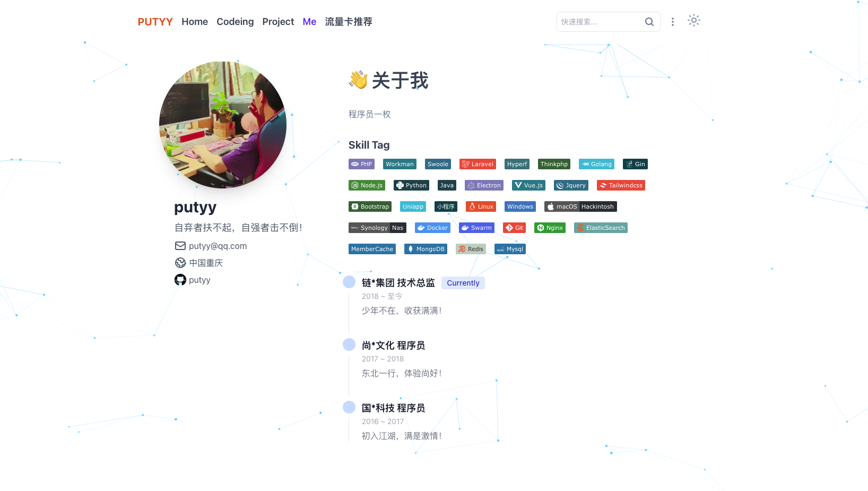Click the 尚*文化 程序员 timeline title

pyautogui.click(x=393, y=346)
